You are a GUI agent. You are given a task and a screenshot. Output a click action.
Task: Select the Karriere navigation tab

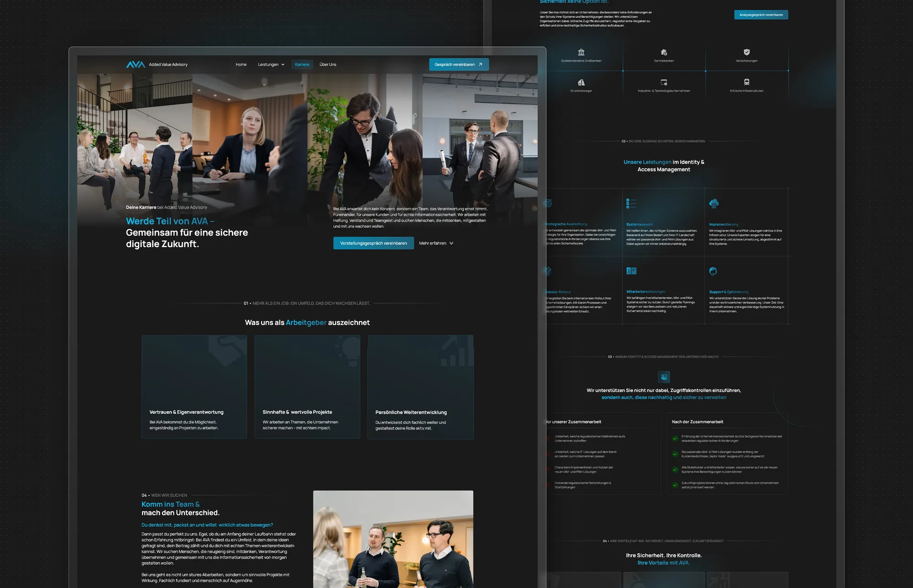302,64
